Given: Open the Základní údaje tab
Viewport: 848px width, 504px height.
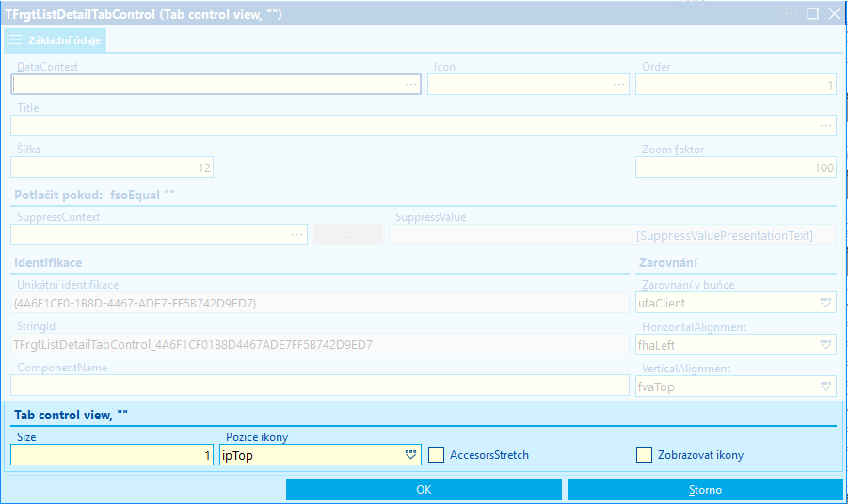Looking at the screenshot, I should pyautogui.click(x=56, y=40).
